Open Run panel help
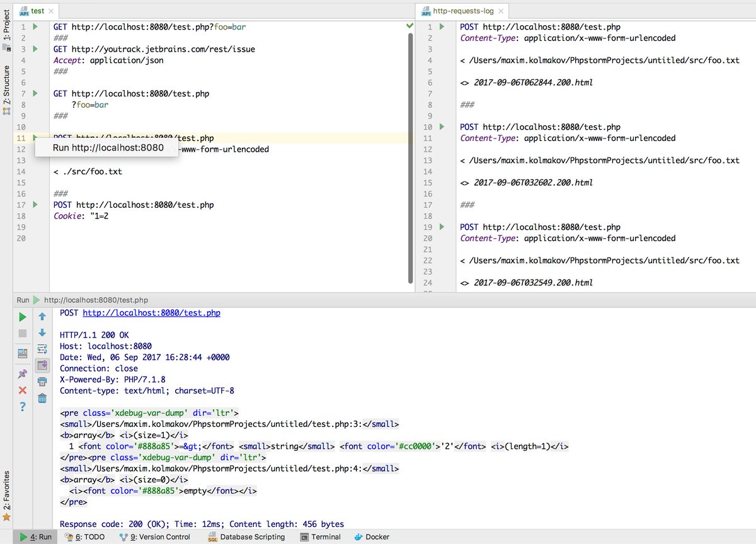The width and height of the screenshot is (756, 544). (x=23, y=407)
